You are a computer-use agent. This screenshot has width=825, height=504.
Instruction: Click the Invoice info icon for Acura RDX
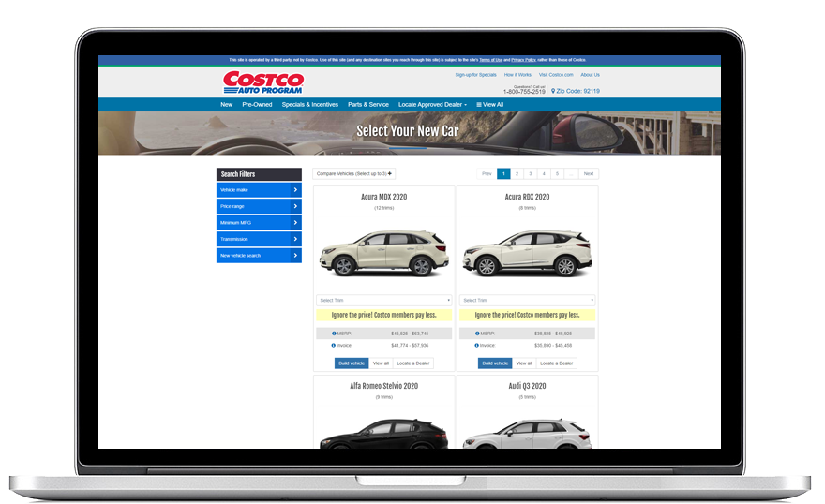(477, 346)
